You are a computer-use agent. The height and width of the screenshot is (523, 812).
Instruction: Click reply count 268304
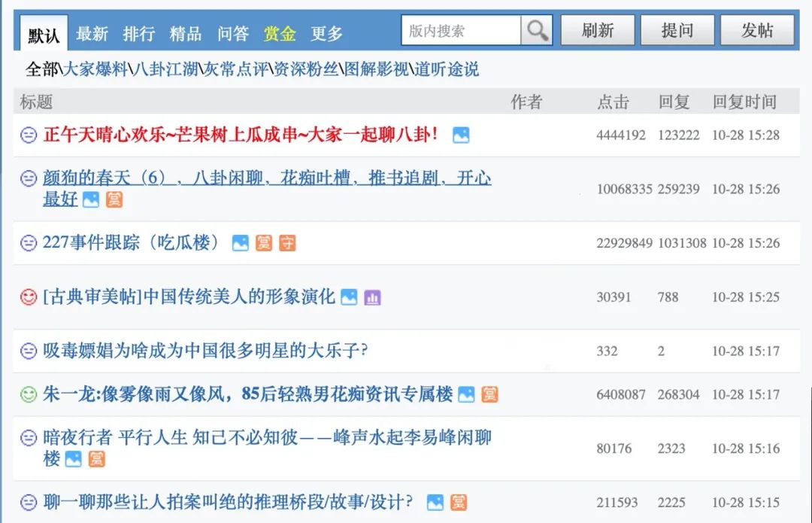678,394
